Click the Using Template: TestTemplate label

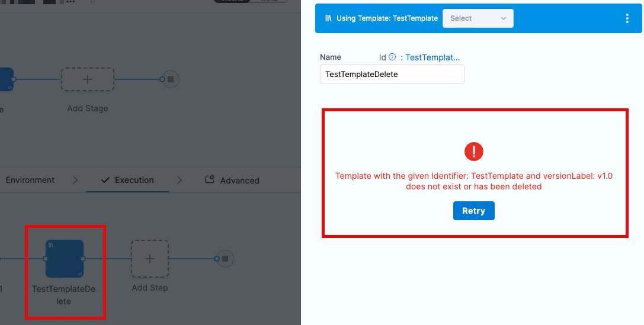(x=387, y=18)
